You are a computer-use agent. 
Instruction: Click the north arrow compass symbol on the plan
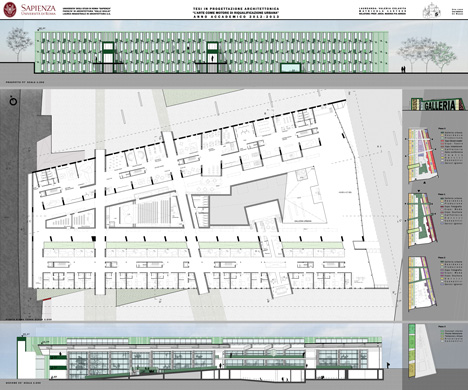(13, 101)
